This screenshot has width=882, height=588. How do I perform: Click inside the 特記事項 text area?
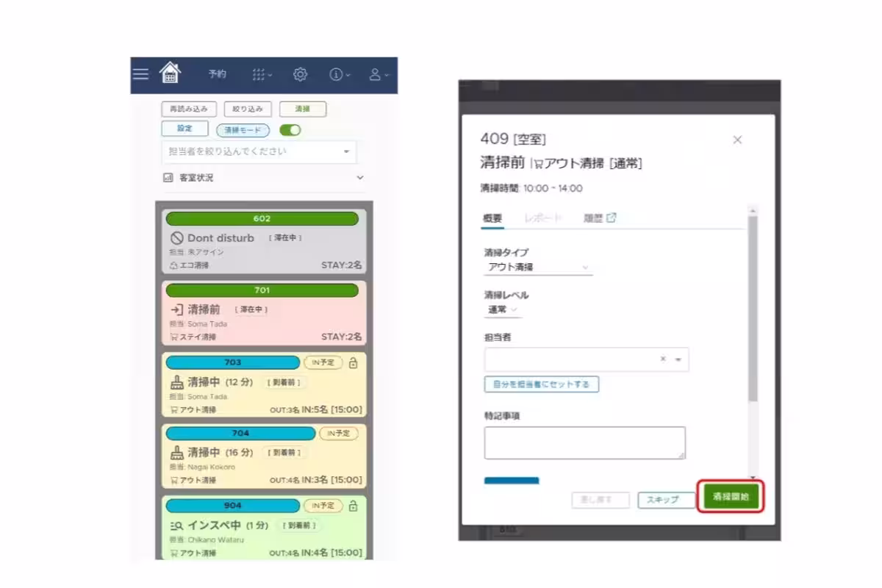584,442
